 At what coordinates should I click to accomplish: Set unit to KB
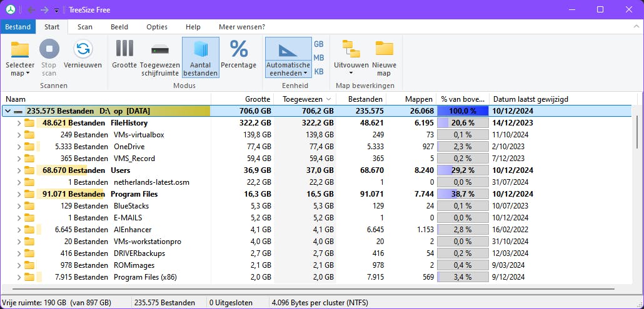point(319,71)
